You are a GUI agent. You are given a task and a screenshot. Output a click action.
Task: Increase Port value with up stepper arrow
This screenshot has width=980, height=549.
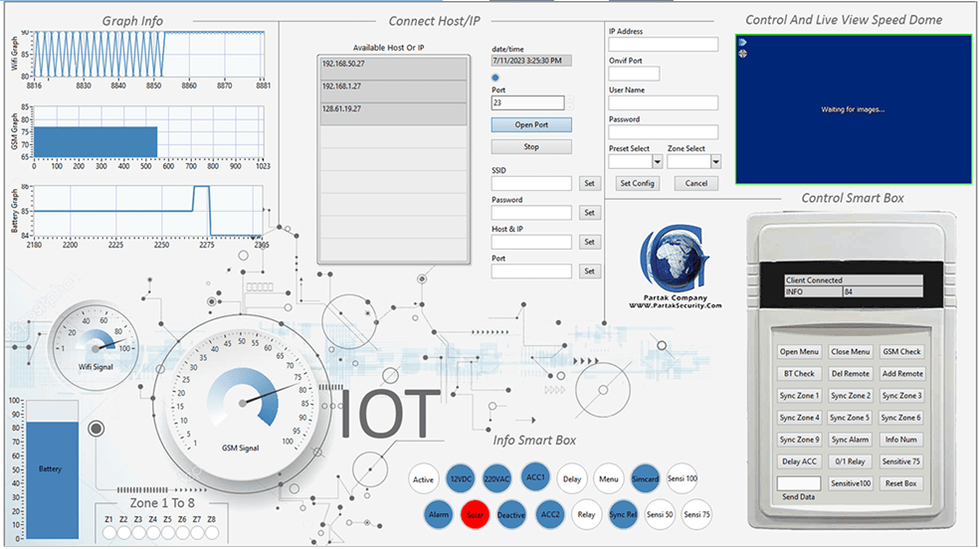tap(569, 98)
